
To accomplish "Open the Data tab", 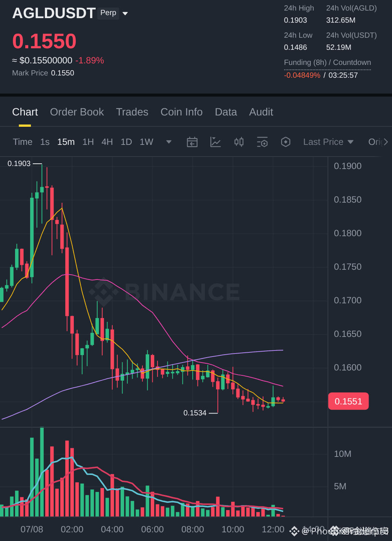I will [226, 112].
